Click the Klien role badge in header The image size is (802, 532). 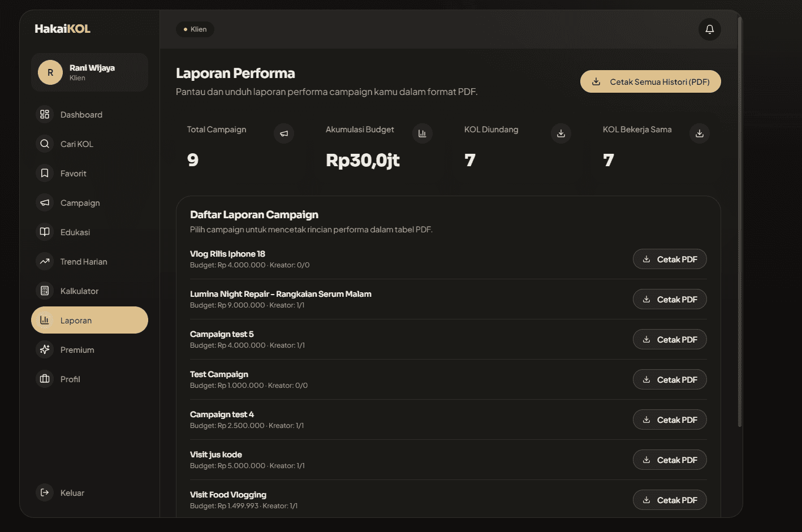(x=195, y=29)
